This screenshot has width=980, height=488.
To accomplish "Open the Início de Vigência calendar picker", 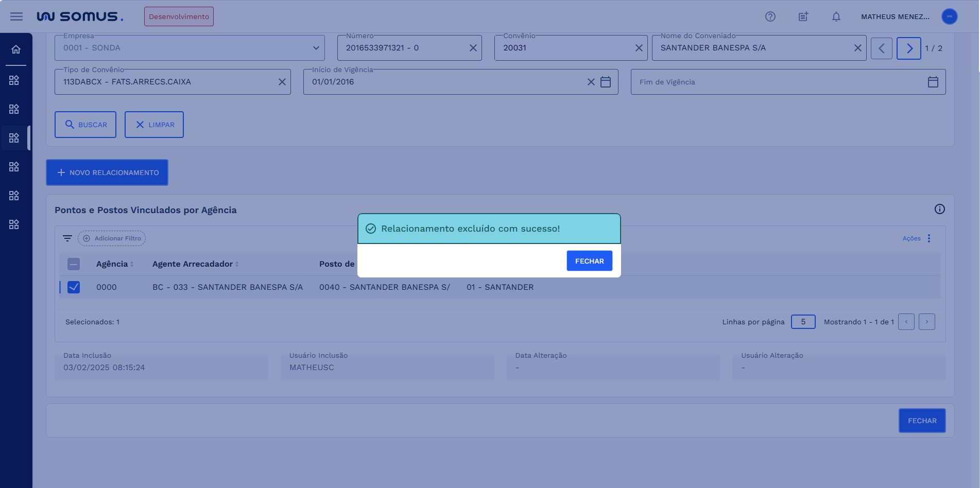I will (606, 82).
